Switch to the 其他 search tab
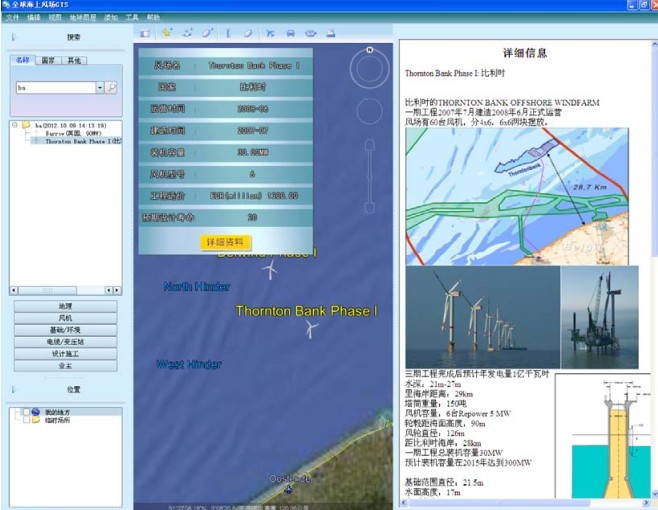 coord(74,60)
